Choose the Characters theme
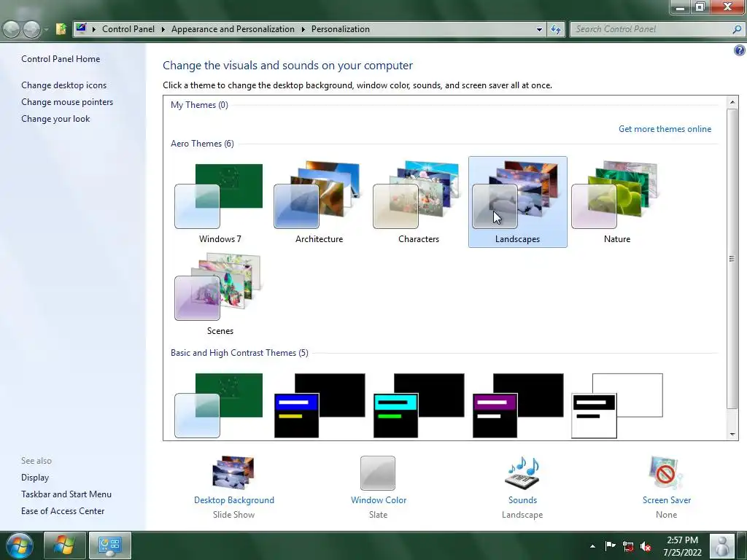The image size is (747, 560). [x=418, y=202]
